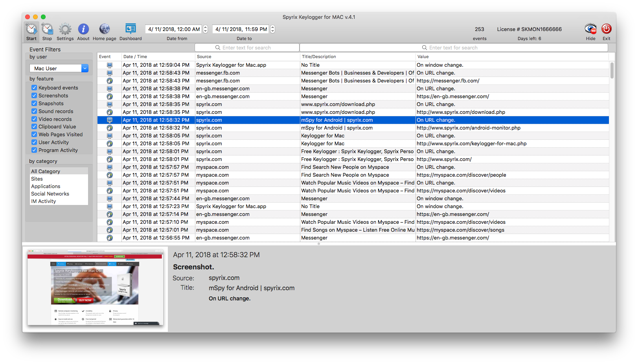Click the Exit power icon
The image size is (638, 364).
click(x=607, y=29)
